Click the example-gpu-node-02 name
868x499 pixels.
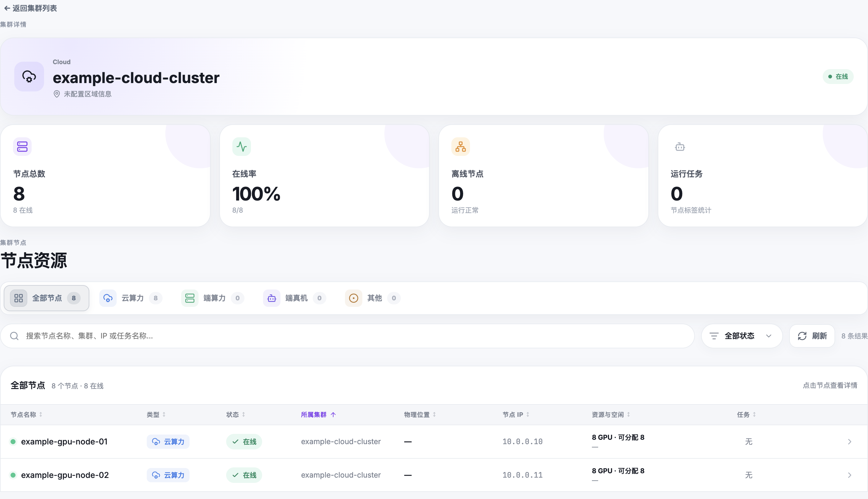(65, 475)
